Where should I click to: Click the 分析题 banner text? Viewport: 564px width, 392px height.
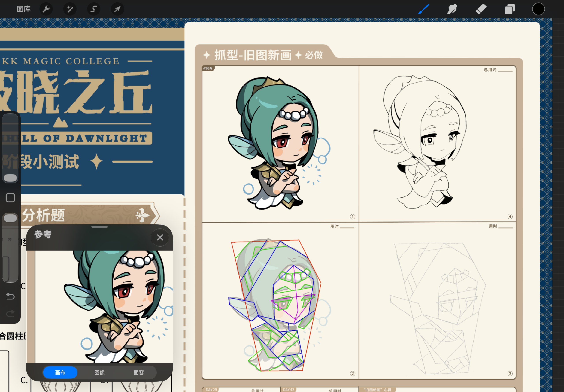44,215
